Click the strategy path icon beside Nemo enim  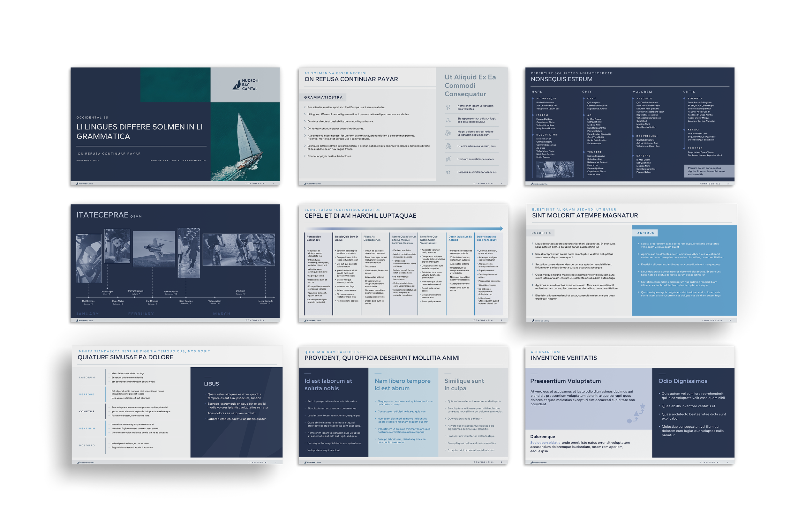click(448, 107)
